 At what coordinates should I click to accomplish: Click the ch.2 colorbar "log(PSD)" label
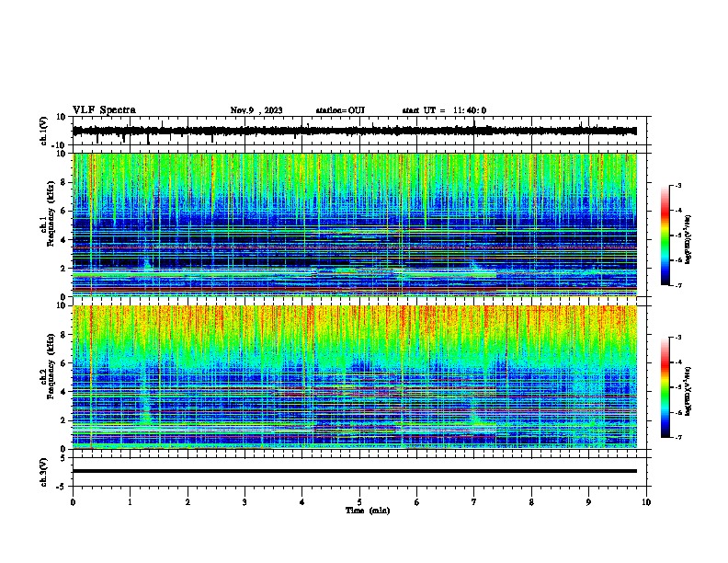[688, 391]
